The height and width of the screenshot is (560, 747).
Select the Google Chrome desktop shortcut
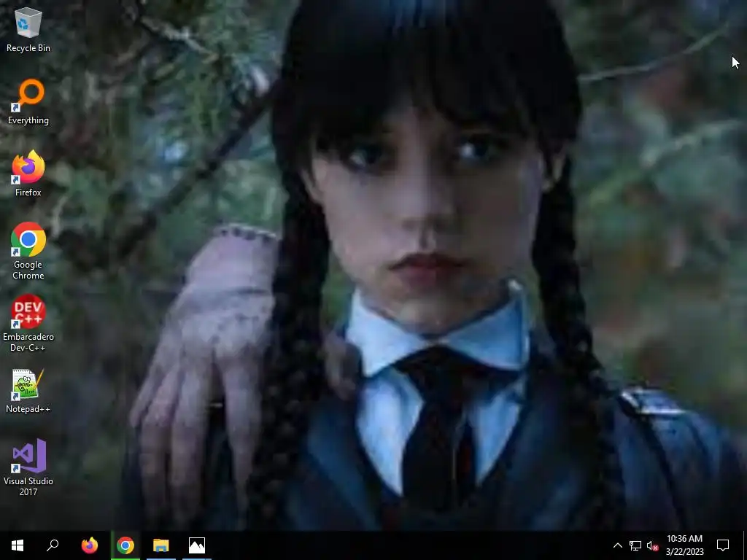coord(28,251)
